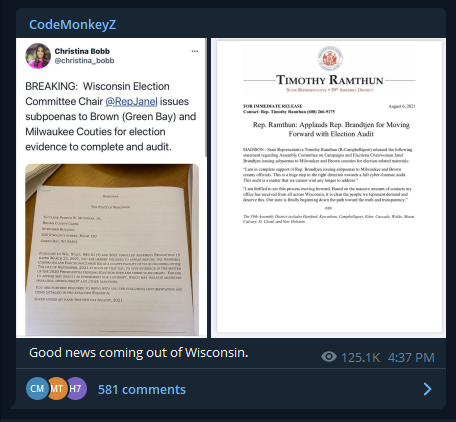Open the Timothy Ramthun press release image
The width and height of the screenshot is (456, 422).
pyautogui.click(x=329, y=188)
